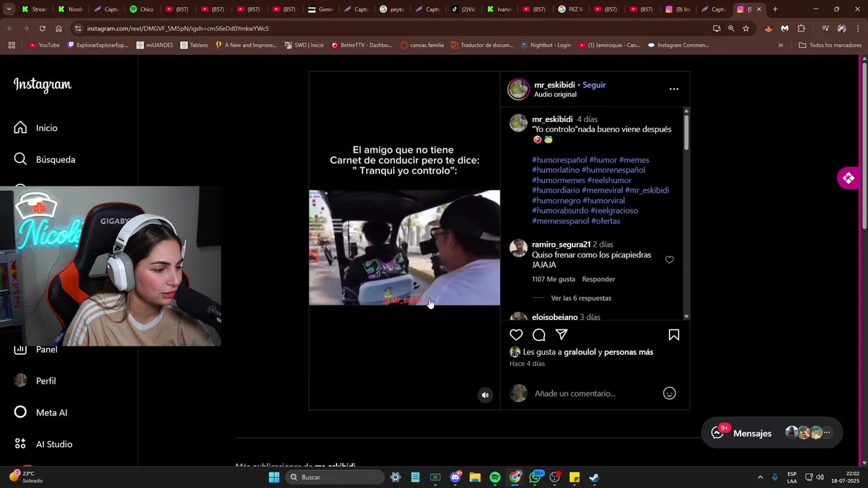Like the reel with the heart icon
This screenshot has width=868, height=488.
[516, 335]
